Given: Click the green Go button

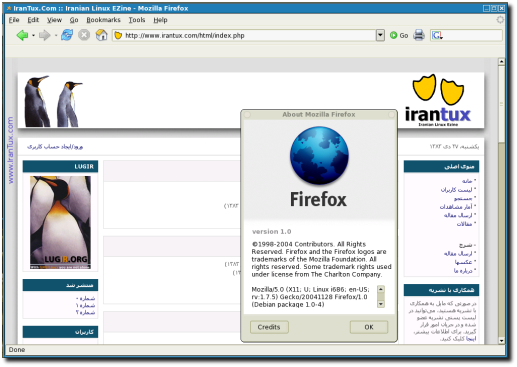Looking at the screenshot, I should (399, 35).
